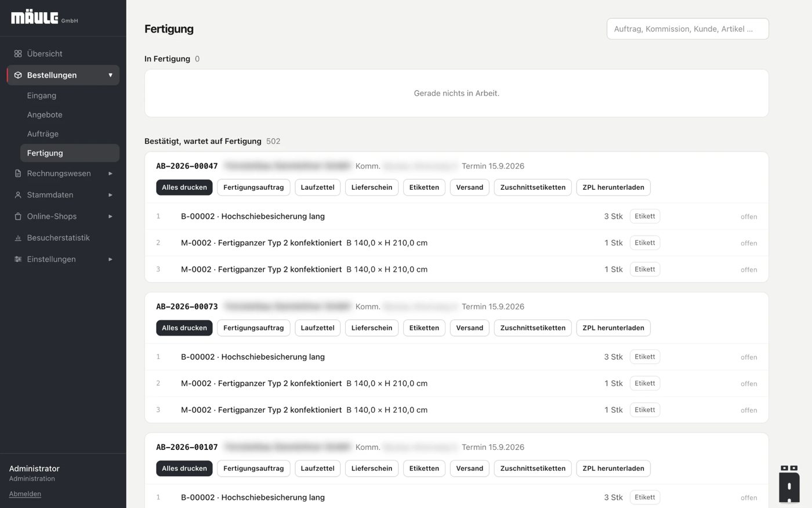
Task: Expand the Online-Shops section arrow
Action: point(110,217)
